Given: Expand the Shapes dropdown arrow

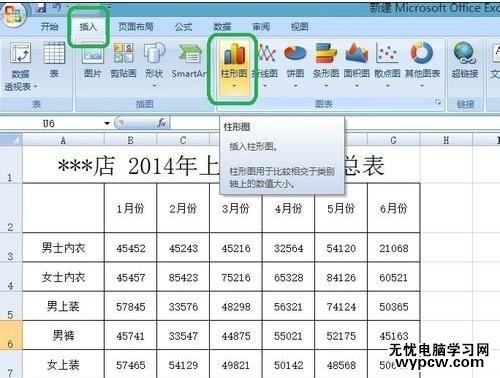Looking at the screenshot, I should 154,86.
